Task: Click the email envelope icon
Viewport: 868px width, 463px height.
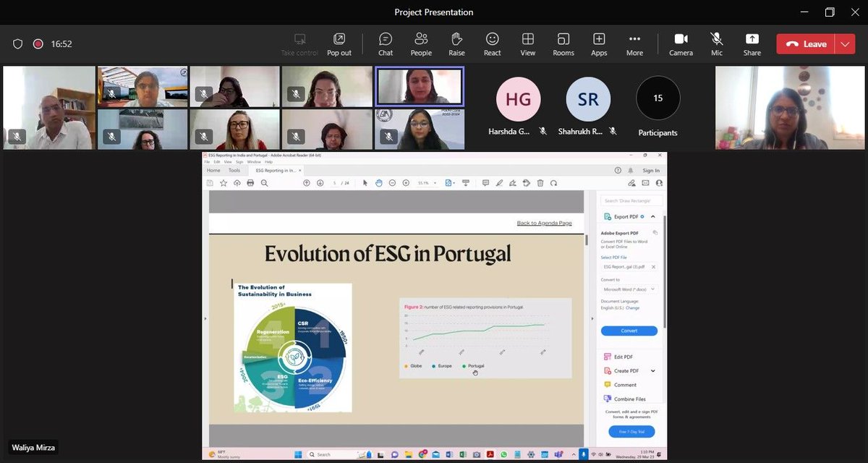Action: pos(645,183)
